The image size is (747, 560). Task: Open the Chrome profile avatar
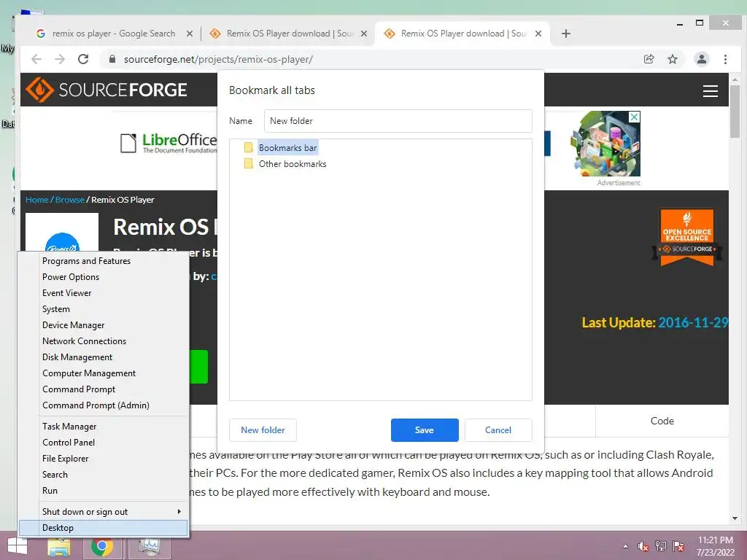(701, 59)
